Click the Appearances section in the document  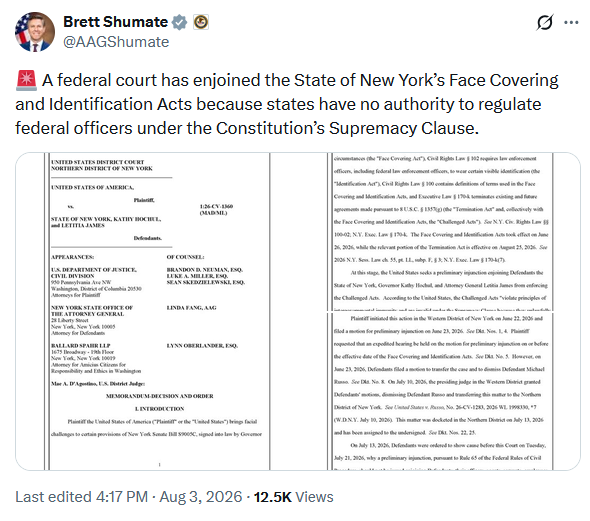pos(73,257)
